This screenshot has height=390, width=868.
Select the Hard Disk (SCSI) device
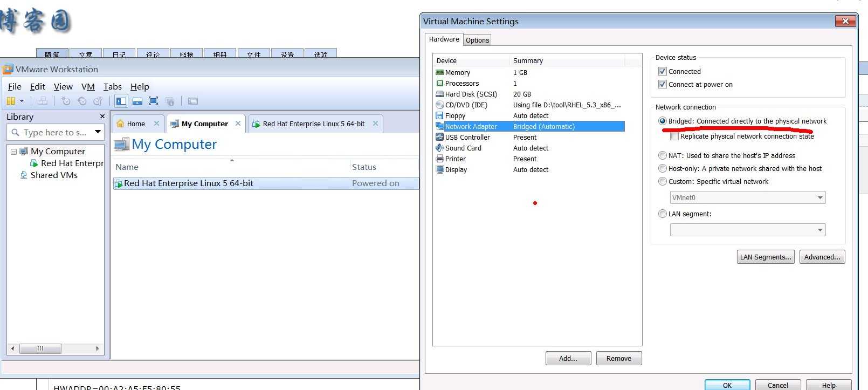point(529,94)
